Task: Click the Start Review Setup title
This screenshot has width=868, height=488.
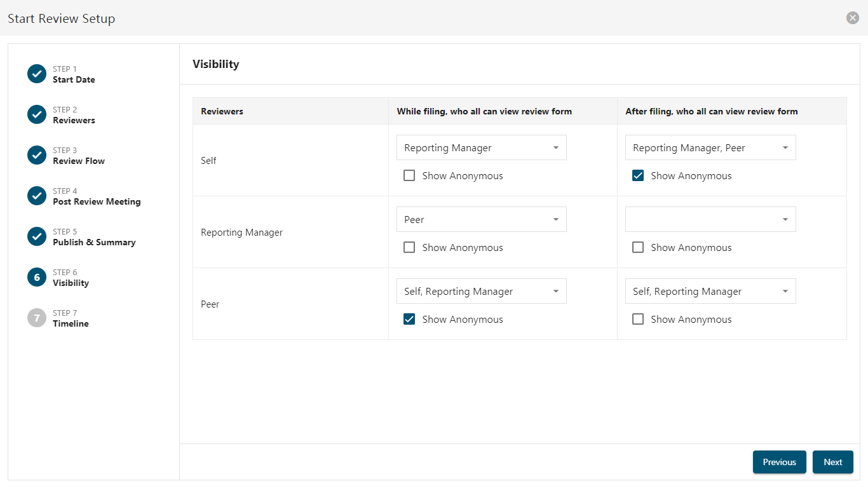Action: coord(61,18)
